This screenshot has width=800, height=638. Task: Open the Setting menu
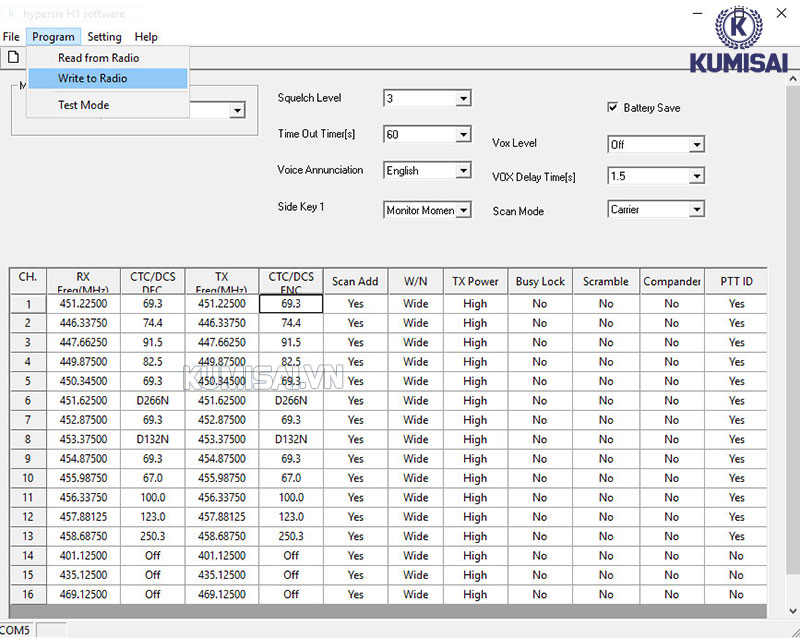point(104,37)
